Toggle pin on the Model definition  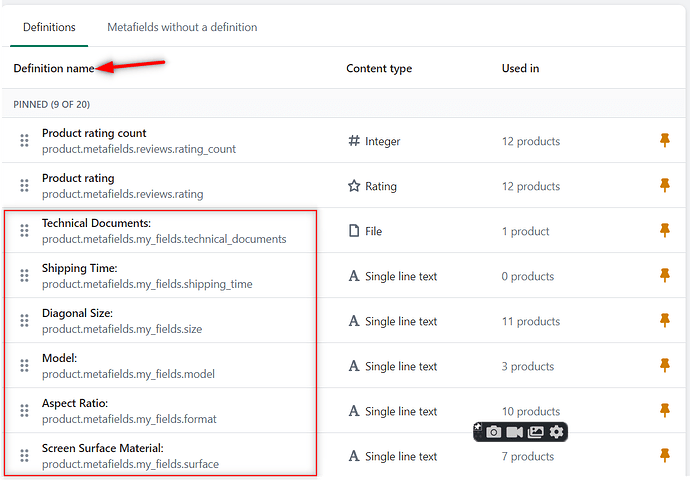pos(665,366)
